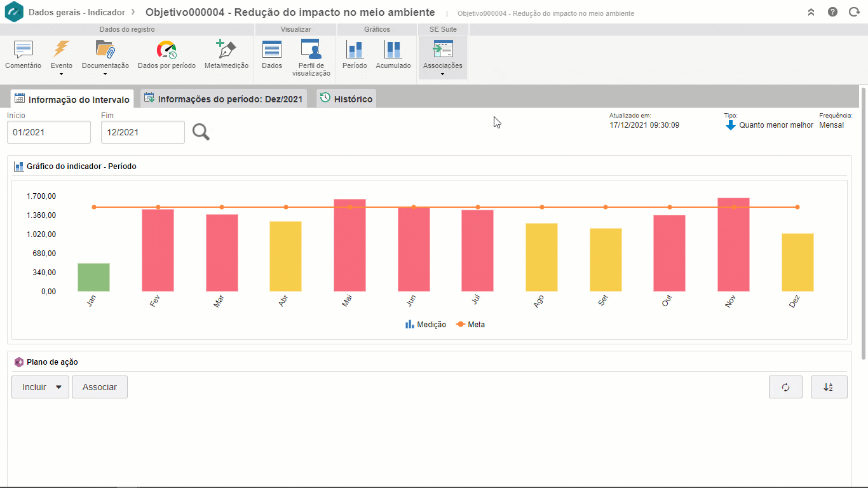Click the Associar button
Viewport: 868px width, 488px height.
(x=100, y=387)
